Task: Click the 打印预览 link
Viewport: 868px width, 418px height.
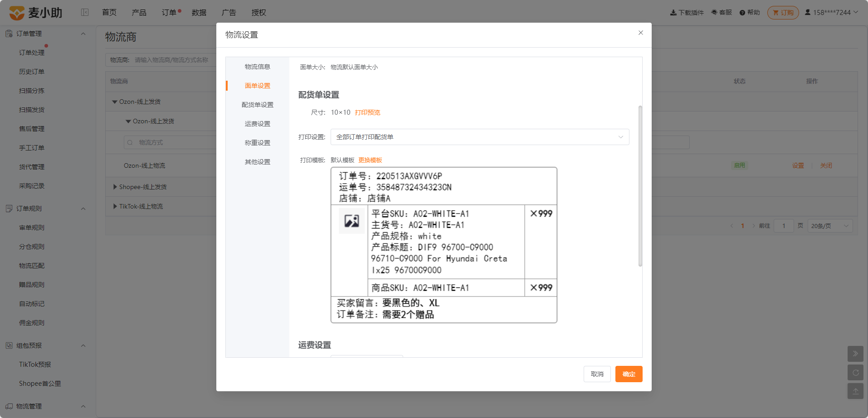Action: (x=367, y=112)
